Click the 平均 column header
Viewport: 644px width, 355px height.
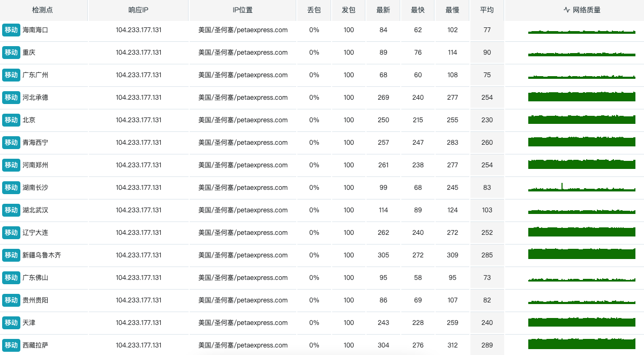486,10
